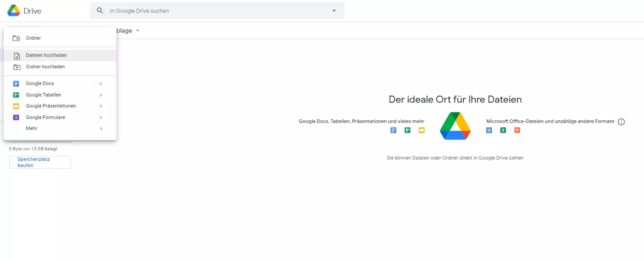Expand the Google Präsentationen submenu arrow
This screenshot has height=260, width=644.
pyautogui.click(x=101, y=106)
